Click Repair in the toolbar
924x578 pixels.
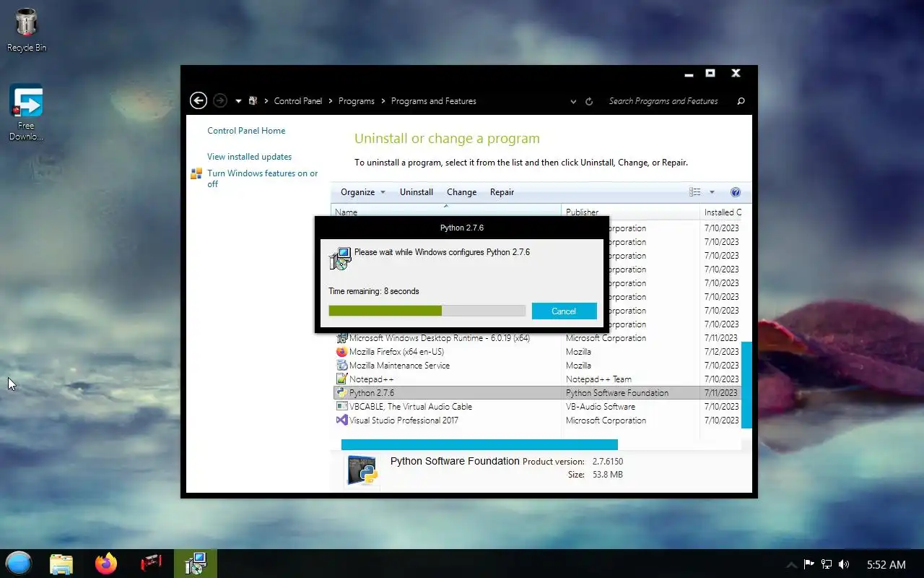click(x=502, y=192)
